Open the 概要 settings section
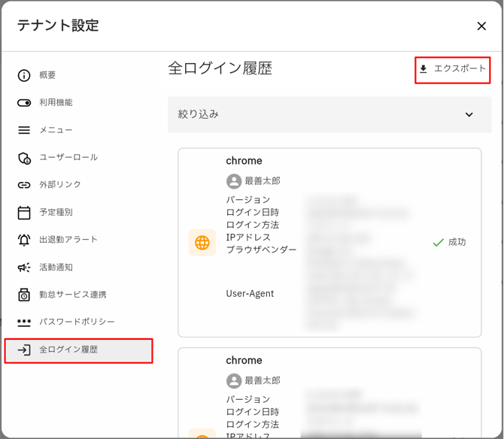The image size is (504, 439). coord(78,75)
